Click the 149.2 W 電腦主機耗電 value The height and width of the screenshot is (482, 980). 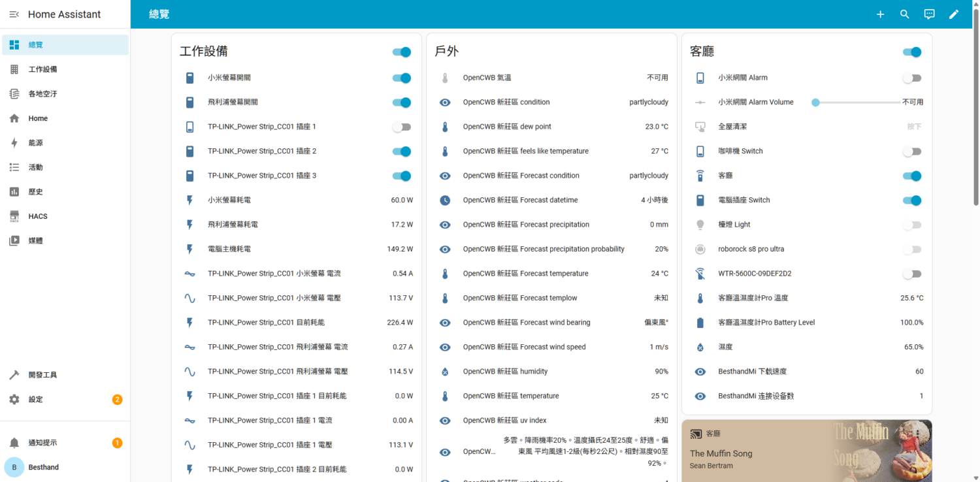pyautogui.click(x=400, y=249)
